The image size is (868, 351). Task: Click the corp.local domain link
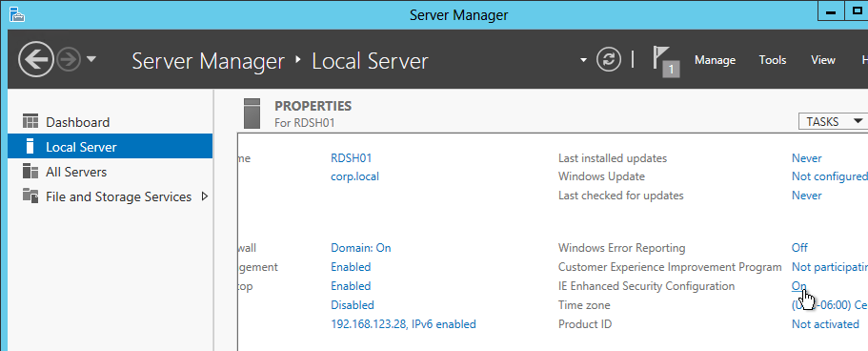click(x=354, y=176)
